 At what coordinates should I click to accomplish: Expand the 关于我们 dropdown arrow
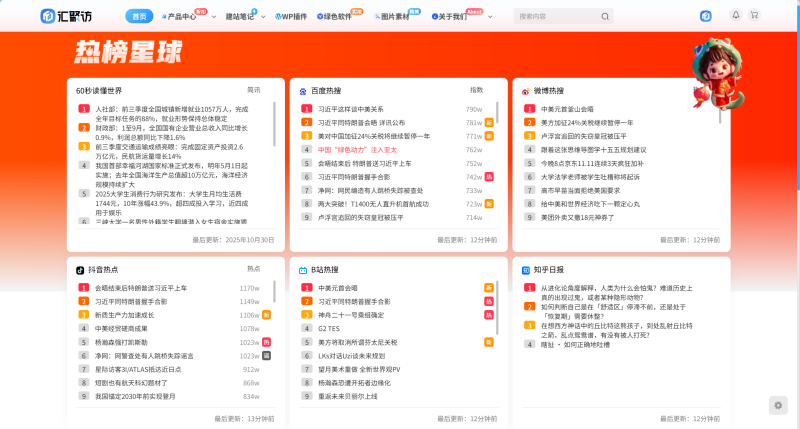[490, 17]
